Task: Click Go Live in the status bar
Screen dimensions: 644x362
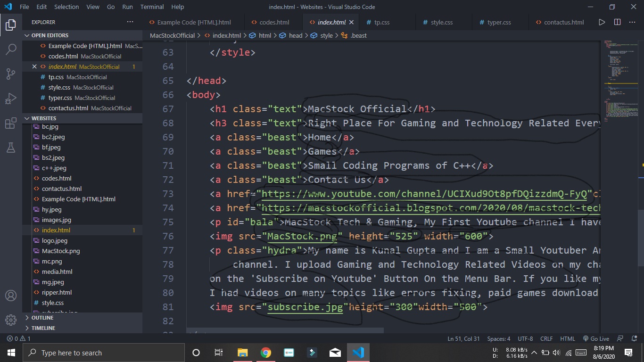Action: click(596, 338)
